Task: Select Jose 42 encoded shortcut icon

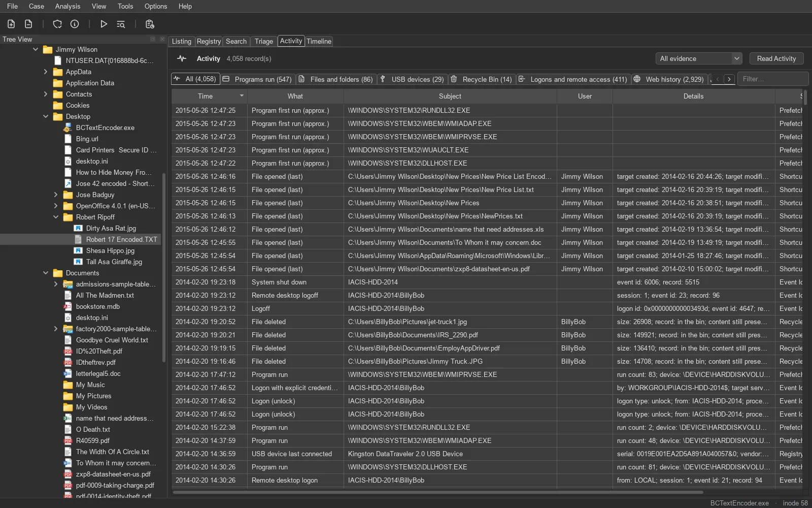Action: click(68, 183)
